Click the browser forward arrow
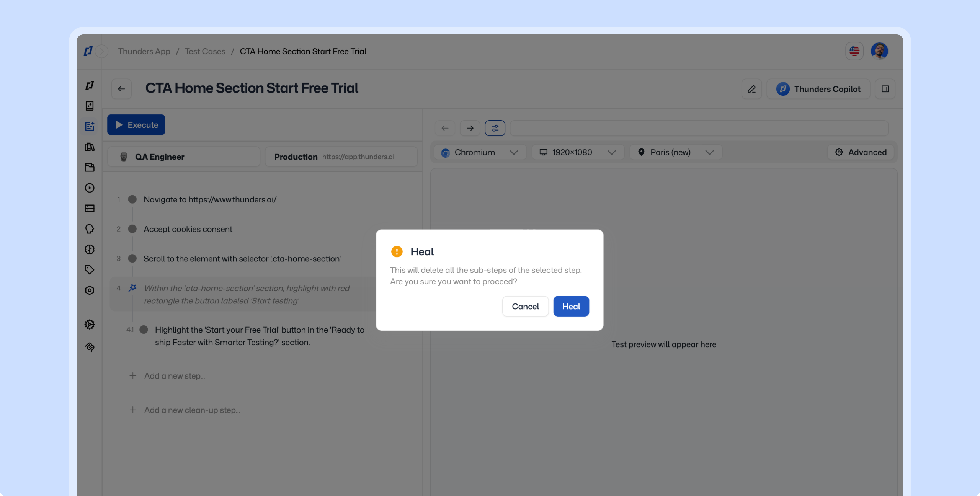980x496 pixels. (x=470, y=128)
